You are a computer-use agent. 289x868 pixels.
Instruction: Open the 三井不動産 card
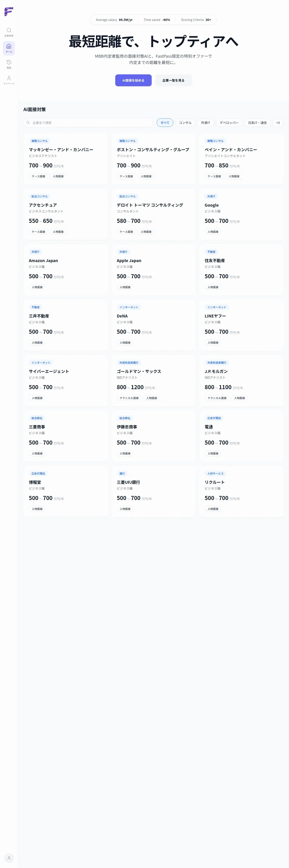pyautogui.click(x=65, y=325)
